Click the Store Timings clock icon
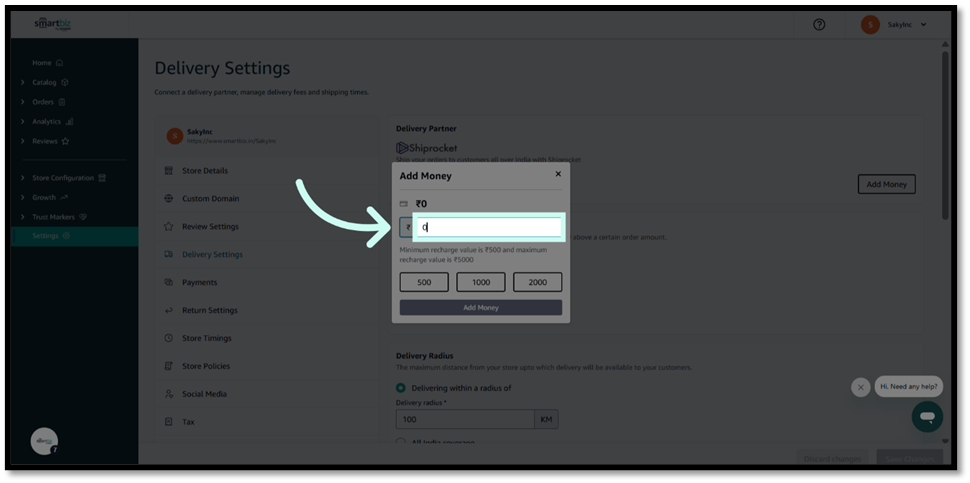This screenshot has width=970, height=483. [169, 338]
